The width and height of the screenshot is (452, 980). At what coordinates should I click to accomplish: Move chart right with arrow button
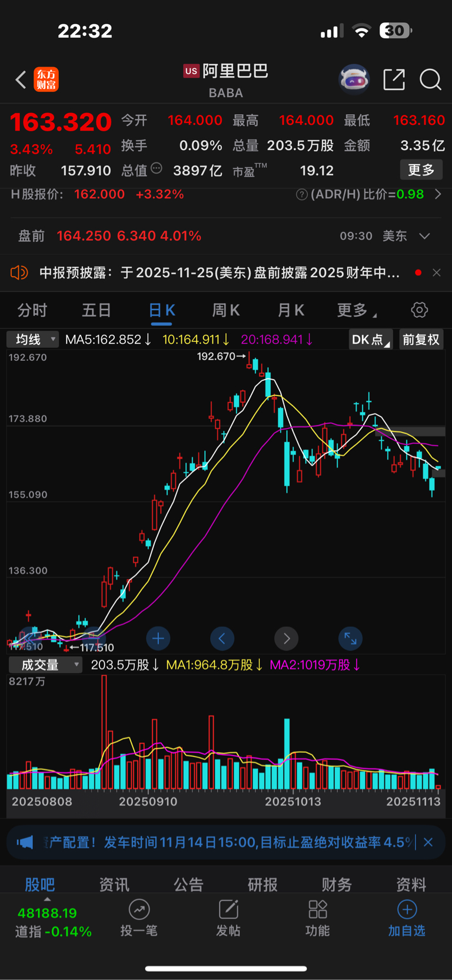coord(286,638)
